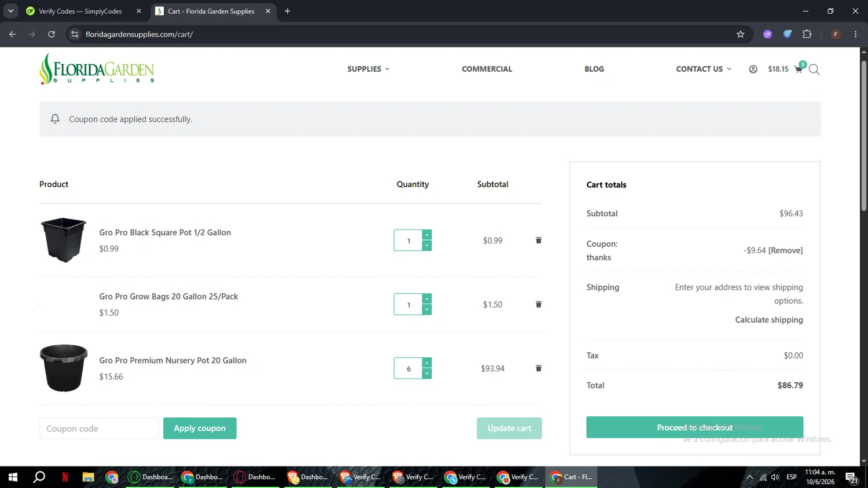Click Calculate shipping link
This screenshot has width=868, height=488.
point(769,320)
